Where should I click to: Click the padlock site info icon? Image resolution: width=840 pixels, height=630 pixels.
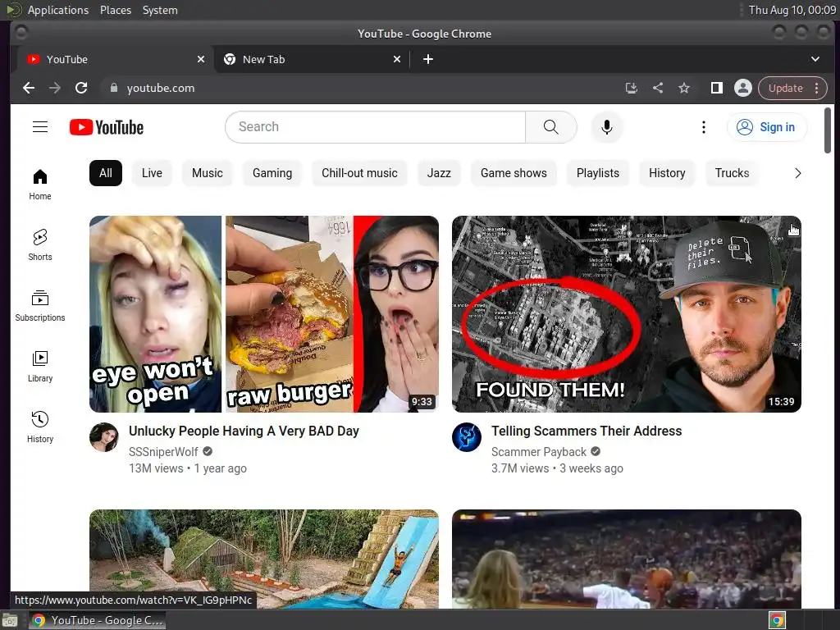pos(113,88)
